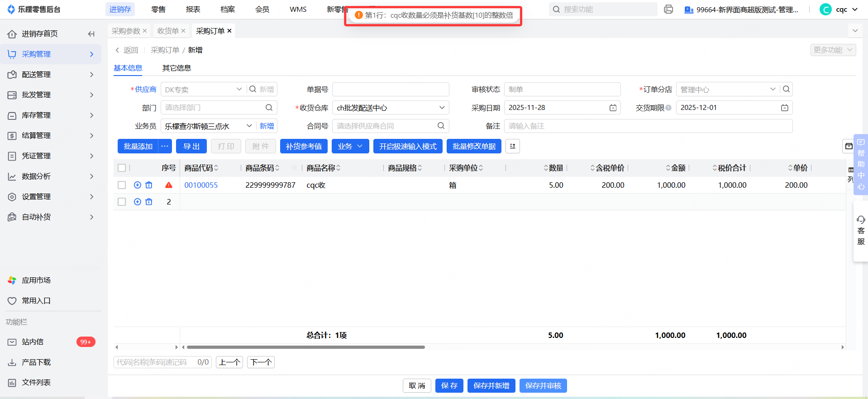The image size is (868, 399).
Task: Delete the first product row
Action: click(x=149, y=185)
